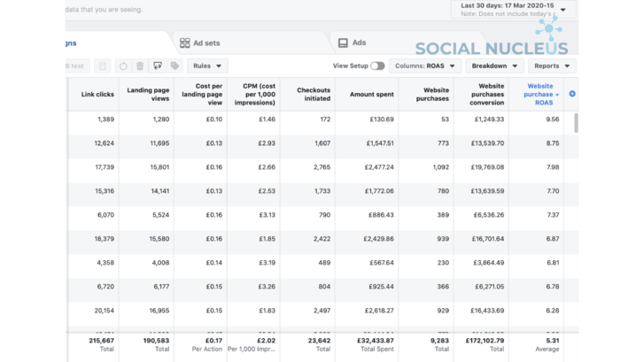Sort by Website purchase ROAS column header
Image resolution: width=644 pixels, height=362 pixels.
(x=539, y=94)
